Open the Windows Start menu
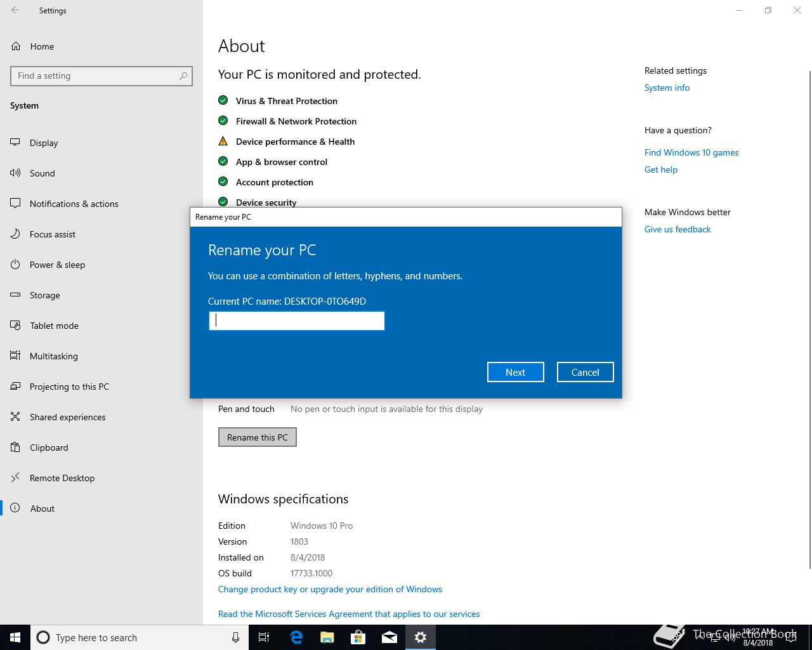The height and width of the screenshot is (650, 812). click(x=15, y=637)
